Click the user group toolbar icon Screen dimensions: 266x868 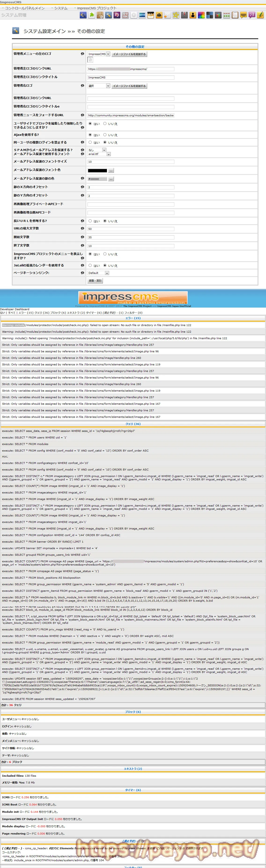159,15
